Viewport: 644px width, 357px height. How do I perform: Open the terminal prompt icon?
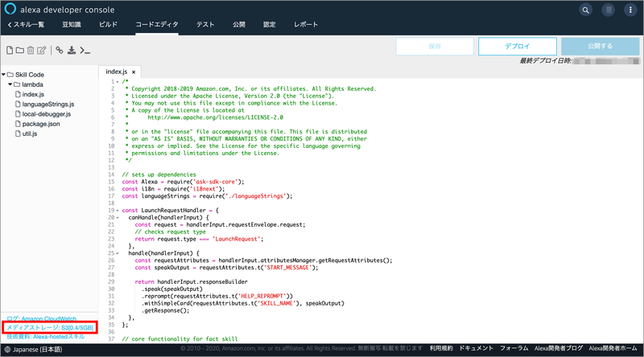85,50
